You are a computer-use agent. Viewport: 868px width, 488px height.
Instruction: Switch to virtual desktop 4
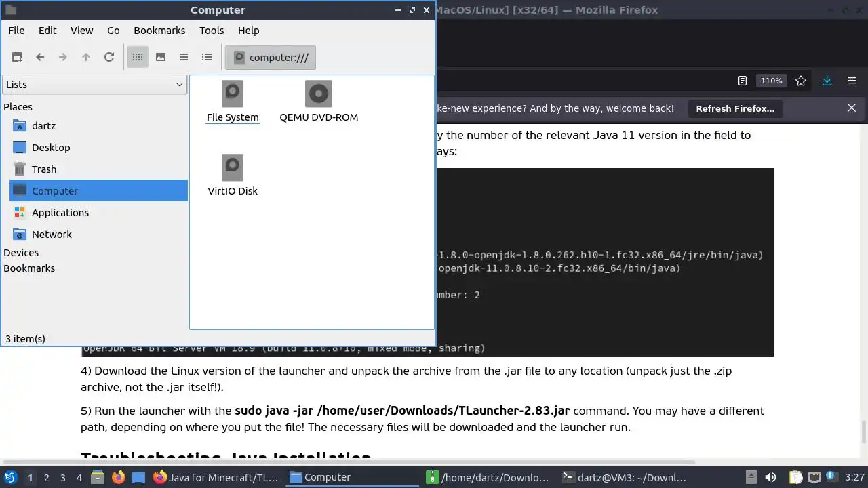79,477
